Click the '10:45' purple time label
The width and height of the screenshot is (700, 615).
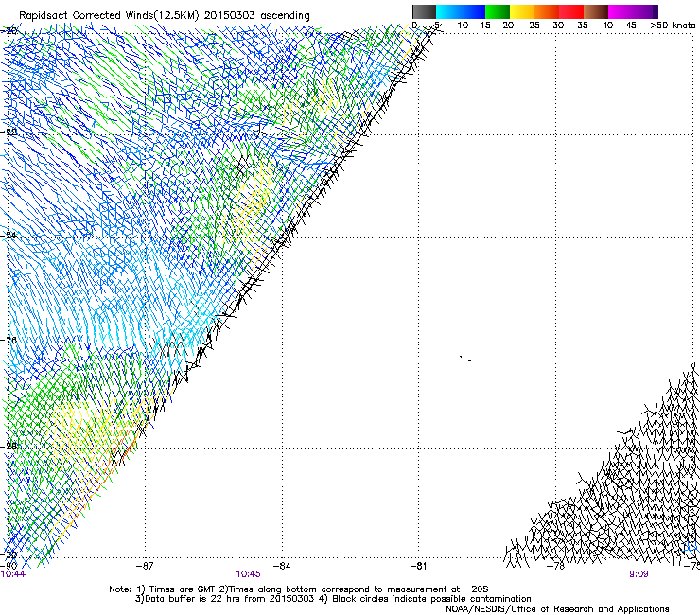click(248, 574)
